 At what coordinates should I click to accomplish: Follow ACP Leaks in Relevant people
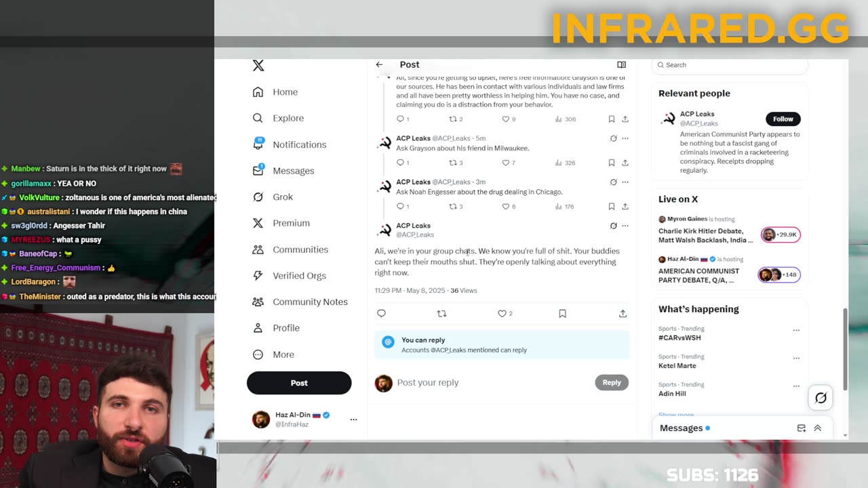click(x=783, y=119)
